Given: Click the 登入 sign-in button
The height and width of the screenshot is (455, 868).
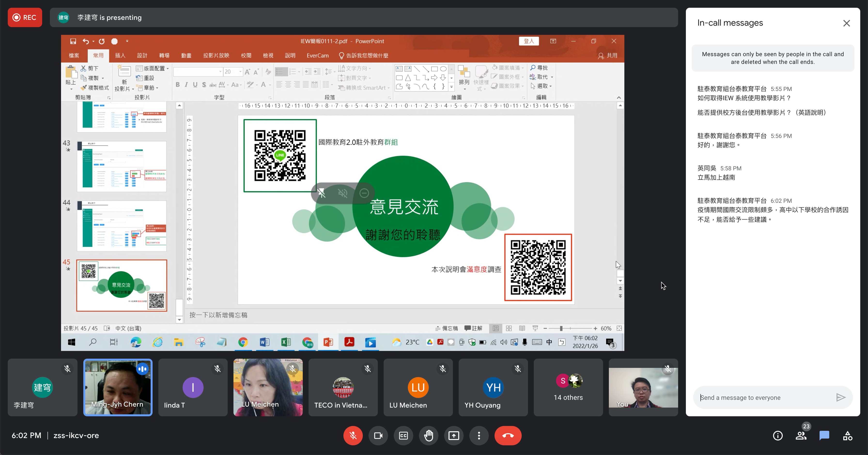Looking at the screenshot, I should [529, 41].
